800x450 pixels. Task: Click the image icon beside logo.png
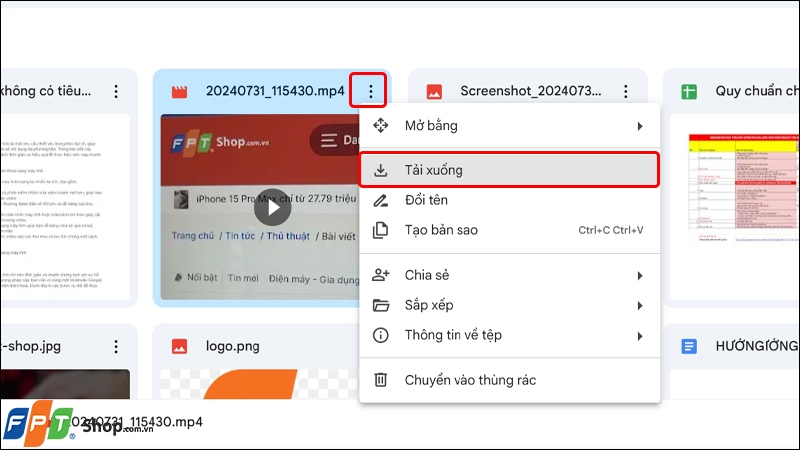click(179, 346)
